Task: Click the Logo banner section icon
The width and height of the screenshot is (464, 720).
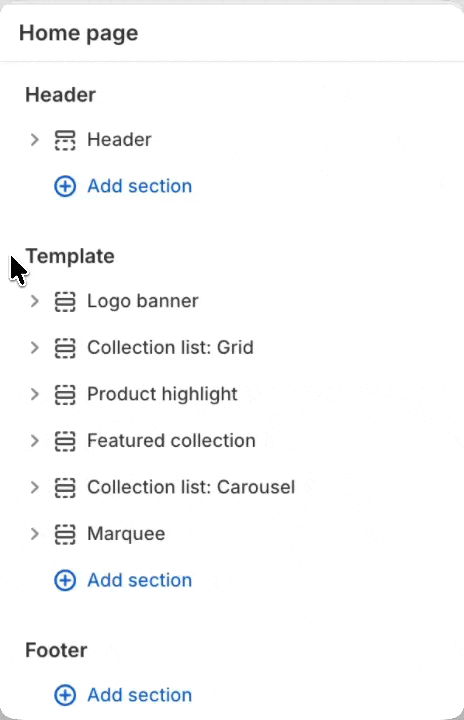Action: [65, 302]
